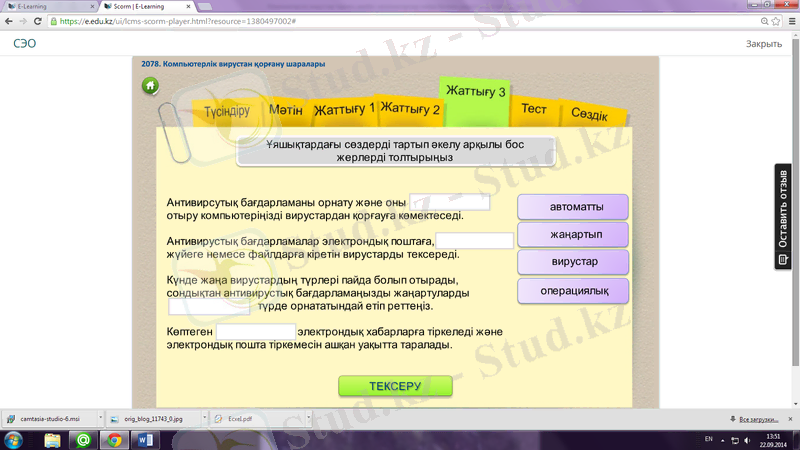Go to the Мәтін tab

pyautogui.click(x=286, y=109)
